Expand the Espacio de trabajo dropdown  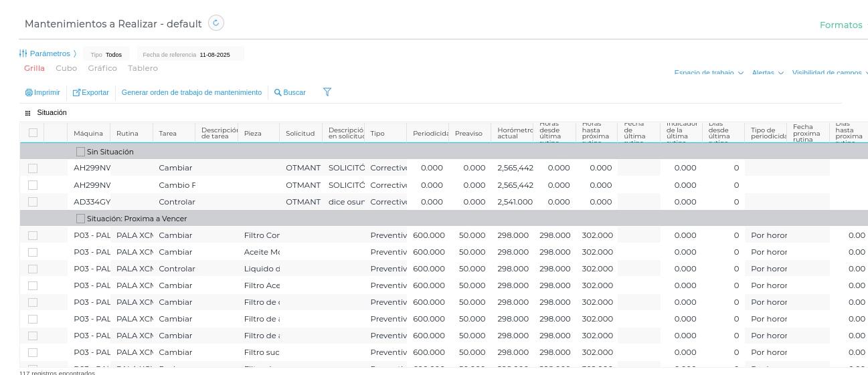(709, 73)
